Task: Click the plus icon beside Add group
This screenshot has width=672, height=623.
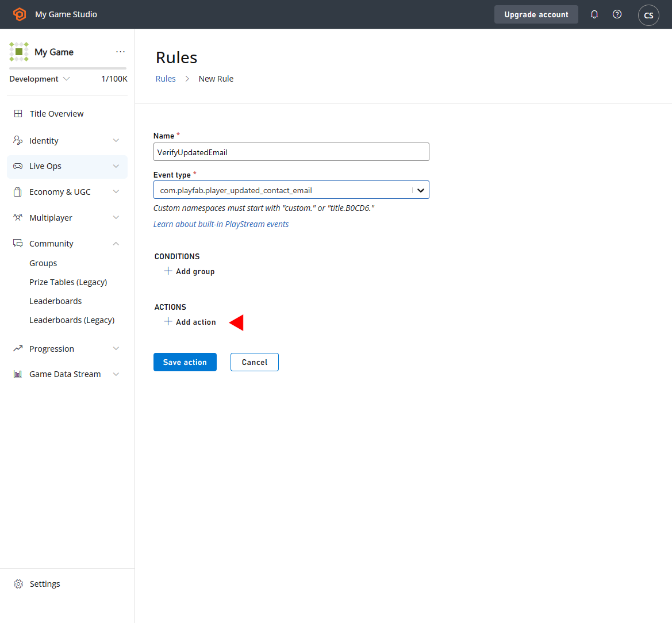Action: click(168, 271)
